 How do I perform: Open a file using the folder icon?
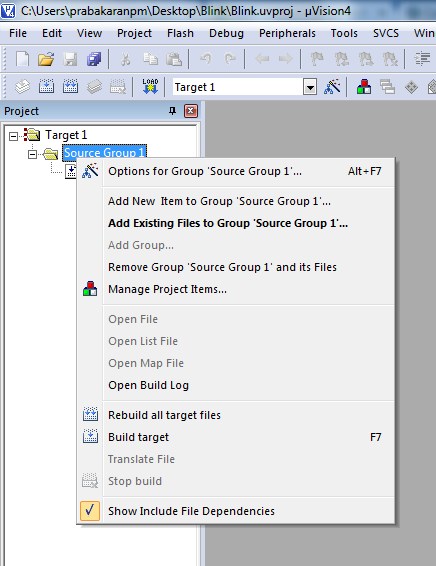point(46,58)
